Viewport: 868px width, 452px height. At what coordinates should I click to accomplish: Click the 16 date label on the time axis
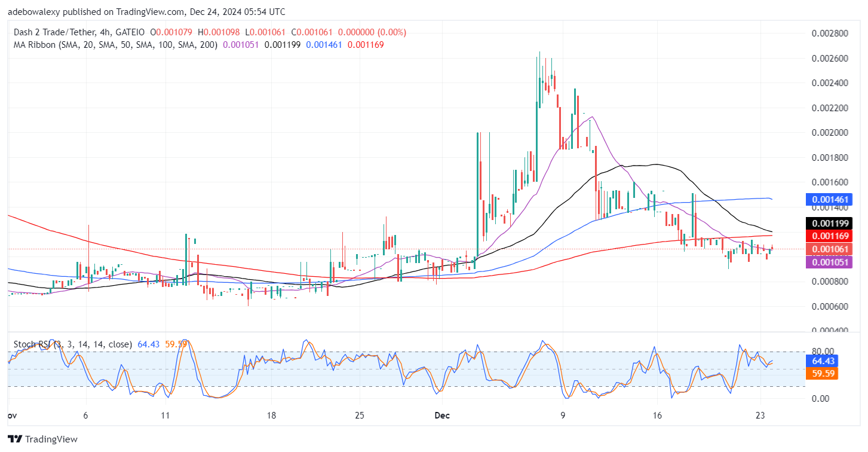pos(657,416)
